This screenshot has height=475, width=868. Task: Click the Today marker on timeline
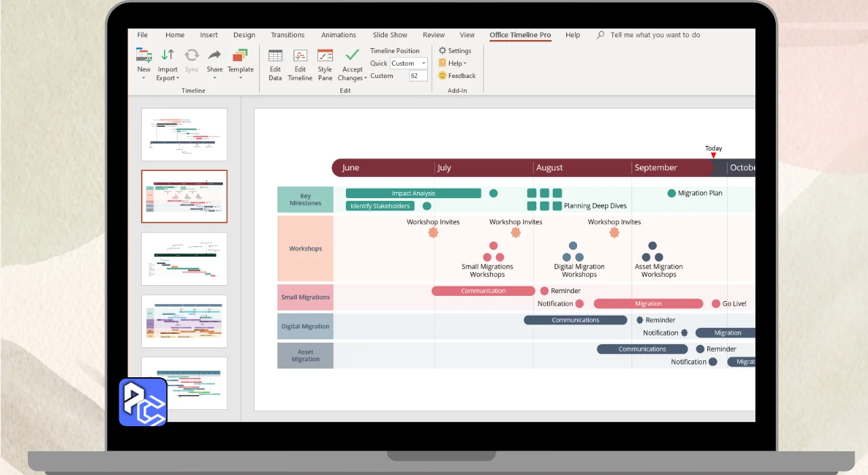pyautogui.click(x=713, y=155)
